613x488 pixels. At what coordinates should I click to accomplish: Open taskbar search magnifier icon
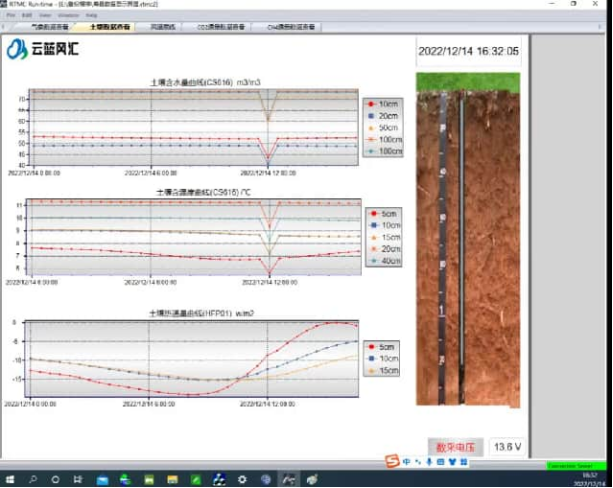[x=32, y=480]
